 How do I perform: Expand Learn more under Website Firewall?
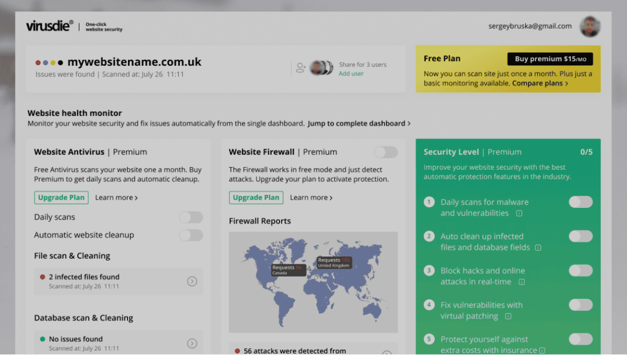311,198
